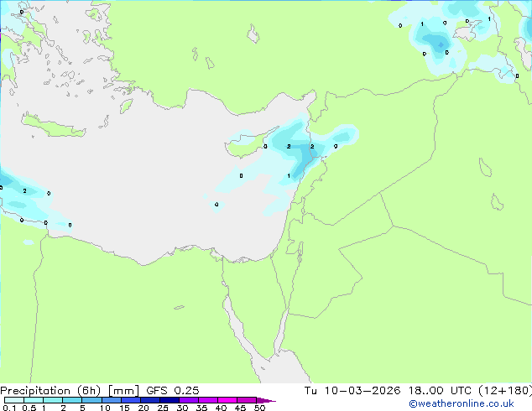Click the '0.1' legend scale label

coord(9,408)
